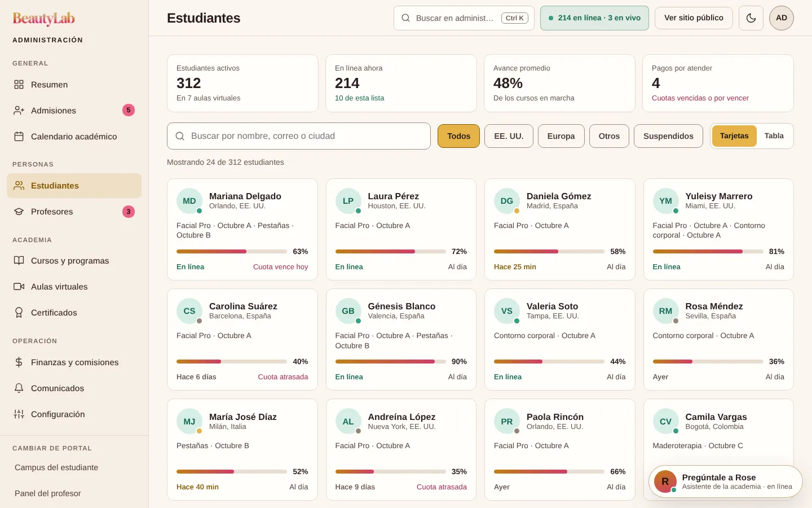812x508 pixels.
Task: Click the BeautyLab logo
Action: 44,19
